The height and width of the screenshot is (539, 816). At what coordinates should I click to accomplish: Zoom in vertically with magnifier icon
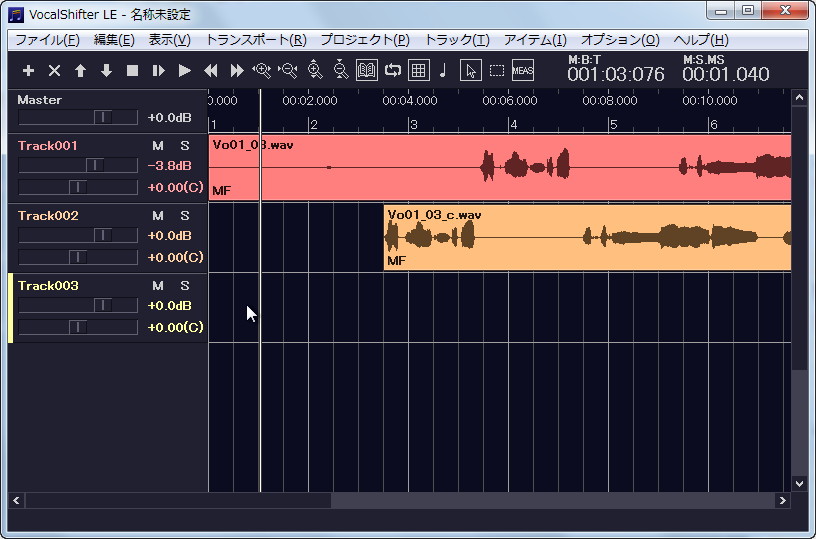[315, 70]
